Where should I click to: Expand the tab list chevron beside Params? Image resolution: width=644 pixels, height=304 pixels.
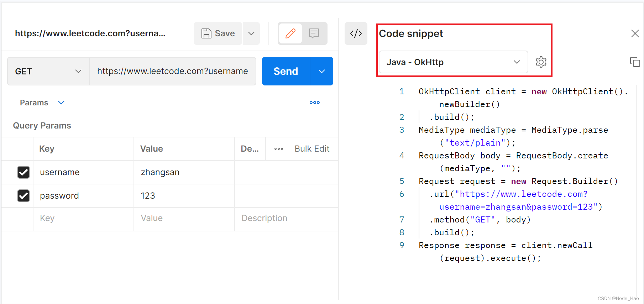click(x=61, y=103)
